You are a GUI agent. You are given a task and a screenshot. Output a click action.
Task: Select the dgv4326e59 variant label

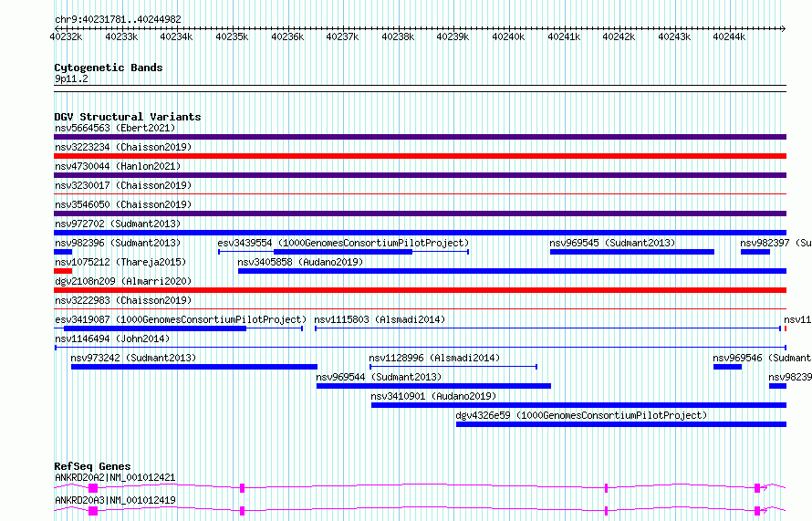tap(580, 415)
